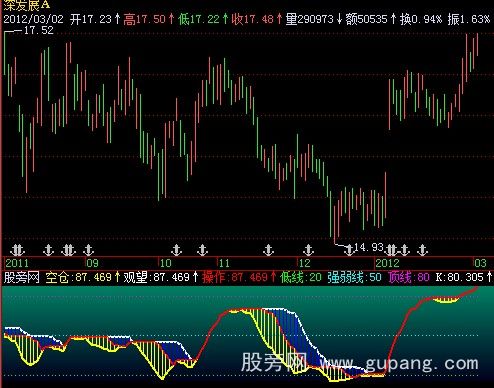
Task: Select the 11 month label on the time axis
Action: click(224, 263)
